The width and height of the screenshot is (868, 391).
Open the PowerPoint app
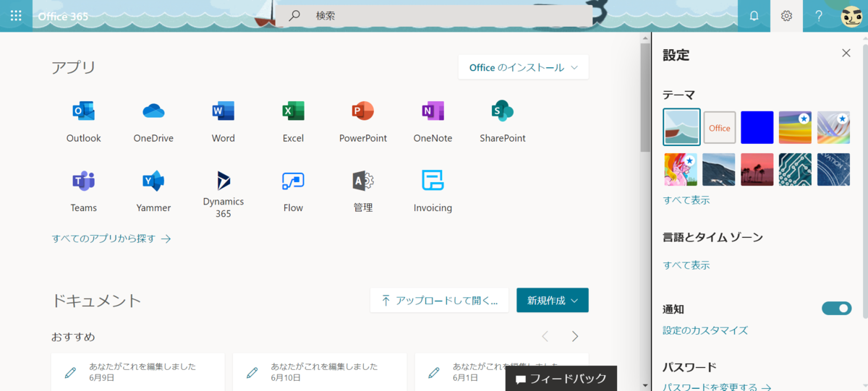click(363, 121)
